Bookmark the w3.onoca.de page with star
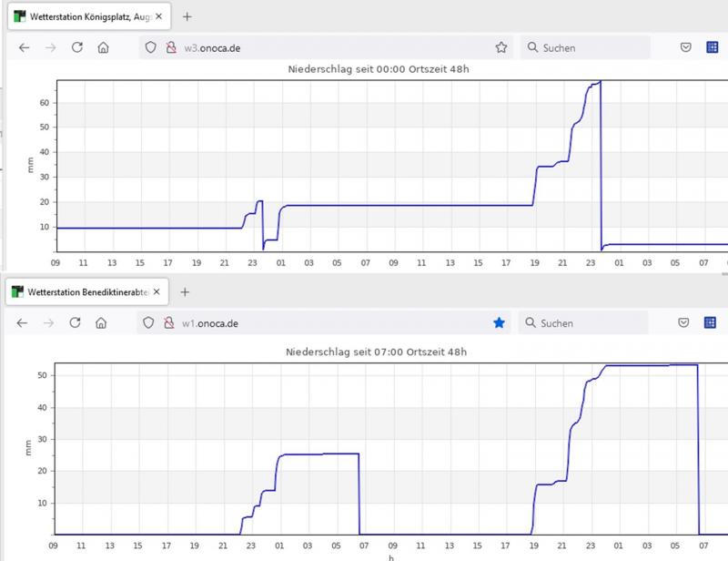Viewport: 728px width, 561px height. pyautogui.click(x=500, y=47)
